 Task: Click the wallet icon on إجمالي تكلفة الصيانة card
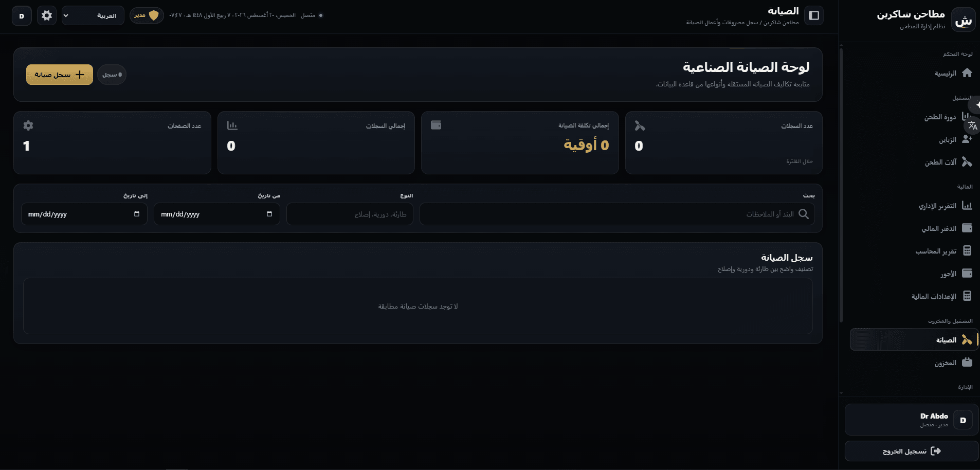pyautogui.click(x=436, y=125)
